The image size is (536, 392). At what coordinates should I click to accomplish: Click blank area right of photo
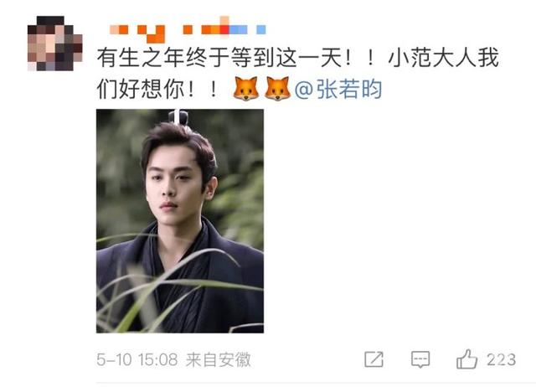[x=396, y=221]
